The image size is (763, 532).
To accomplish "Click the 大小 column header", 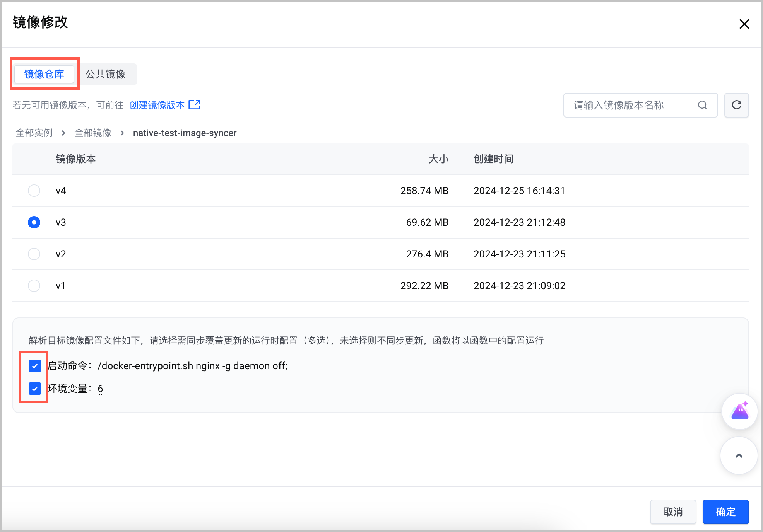I will 438,159.
